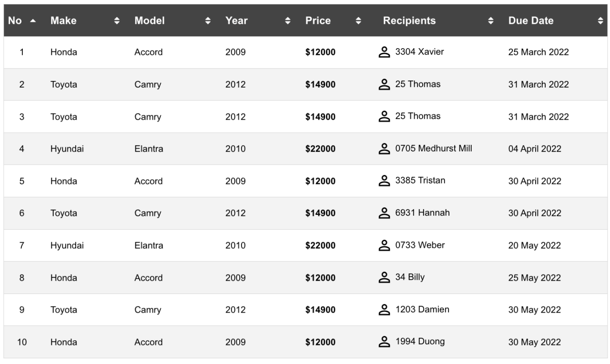Click the $22000 price in row 7
The width and height of the screenshot is (610, 364).
click(x=320, y=245)
